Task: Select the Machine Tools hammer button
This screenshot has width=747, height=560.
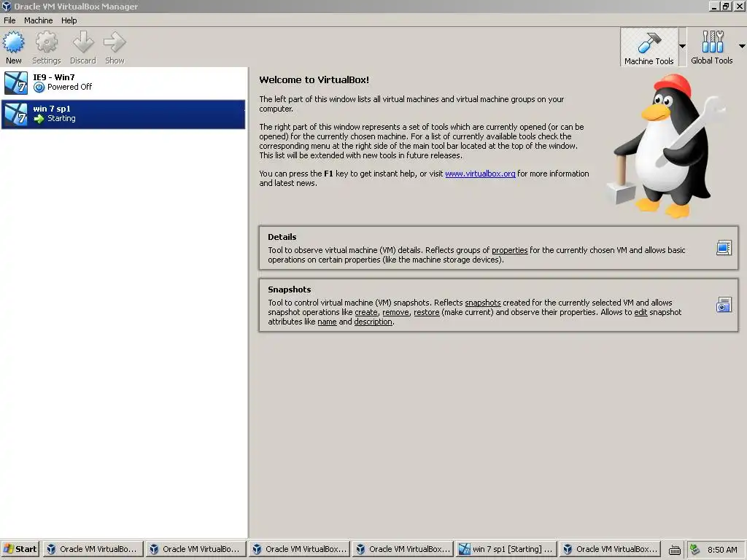Action: [649, 47]
